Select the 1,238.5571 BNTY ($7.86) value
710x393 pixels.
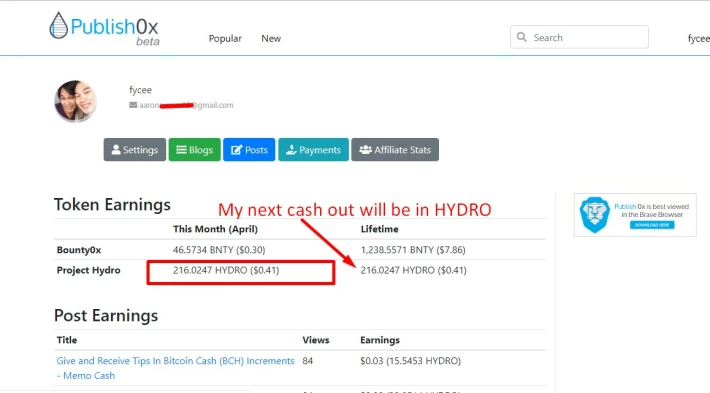413,250
